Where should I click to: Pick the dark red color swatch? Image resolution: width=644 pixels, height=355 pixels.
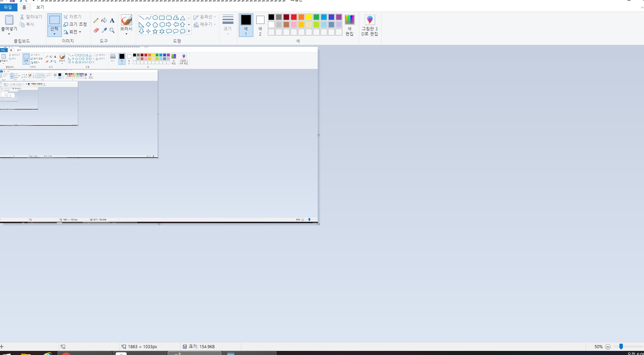coord(286,17)
